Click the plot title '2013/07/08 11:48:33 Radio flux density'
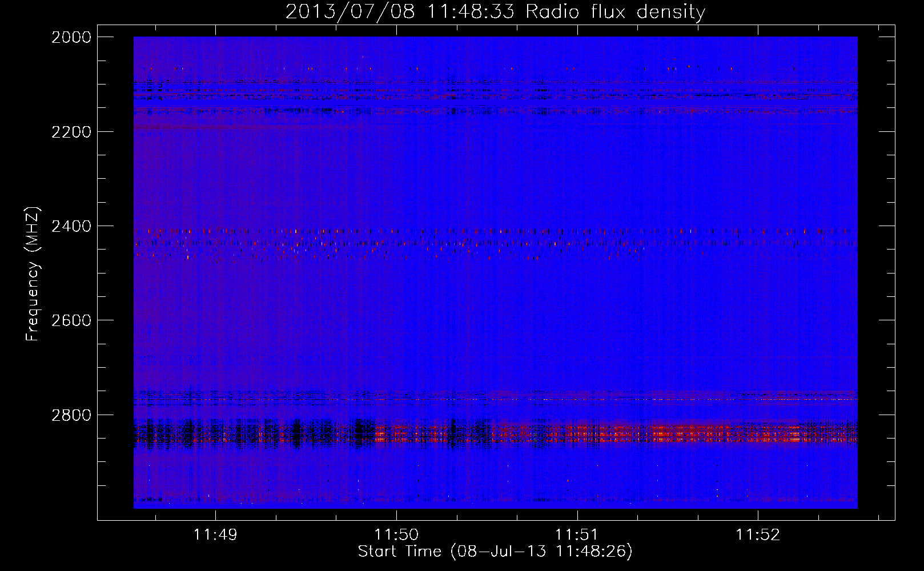The image size is (924, 571). [495, 12]
